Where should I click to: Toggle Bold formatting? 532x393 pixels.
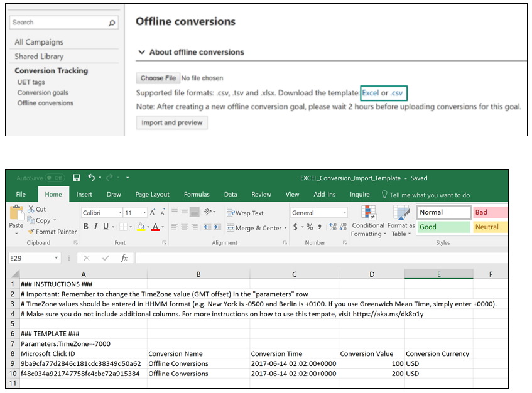86,227
